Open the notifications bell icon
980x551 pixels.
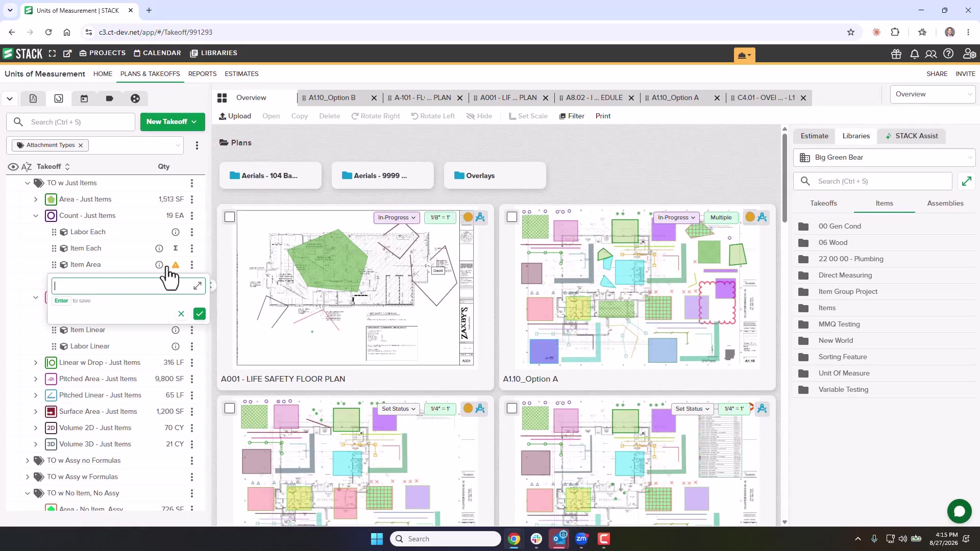(x=914, y=54)
